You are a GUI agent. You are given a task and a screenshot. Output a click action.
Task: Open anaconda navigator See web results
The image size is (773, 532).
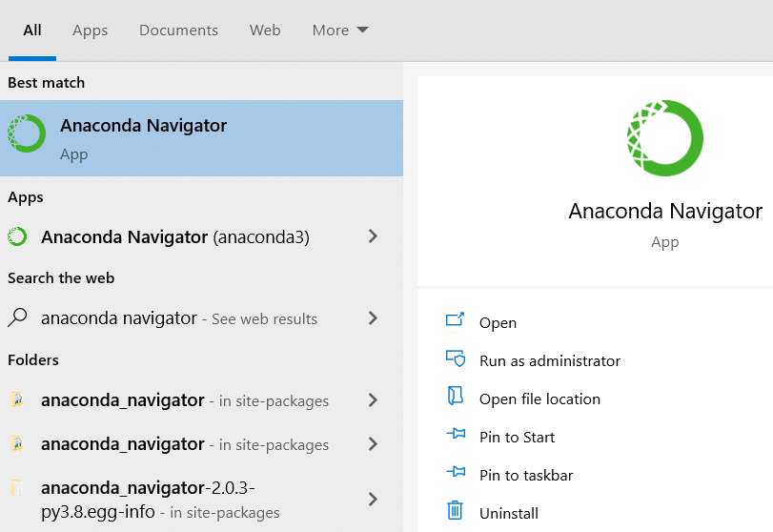point(201,318)
